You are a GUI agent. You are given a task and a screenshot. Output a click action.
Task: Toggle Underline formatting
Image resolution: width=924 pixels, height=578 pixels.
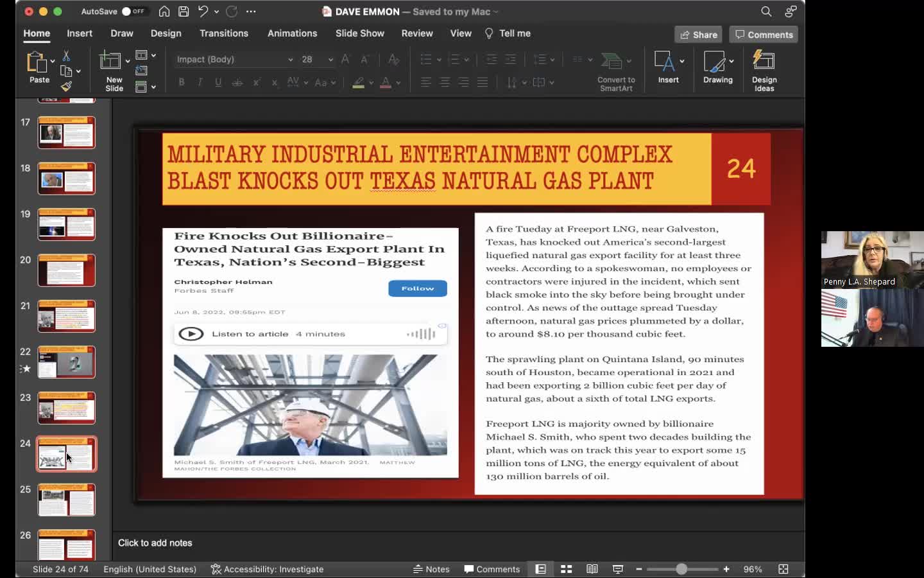pyautogui.click(x=218, y=82)
